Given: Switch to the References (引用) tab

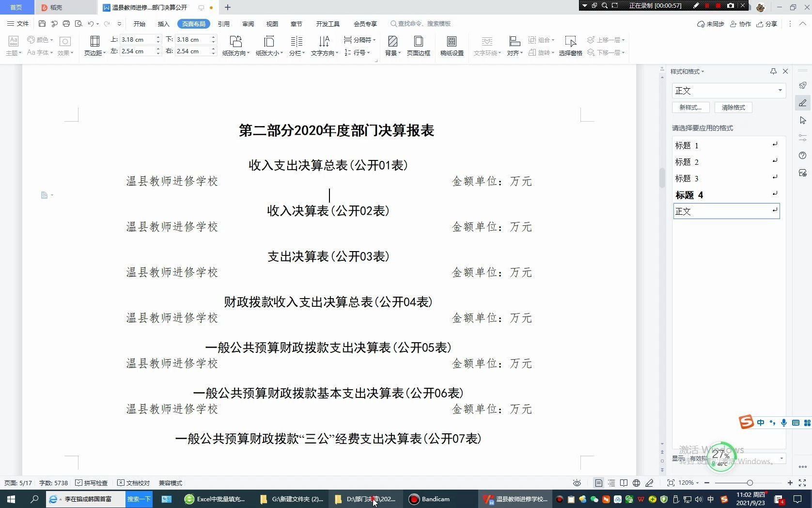Looking at the screenshot, I should [224, 24].
